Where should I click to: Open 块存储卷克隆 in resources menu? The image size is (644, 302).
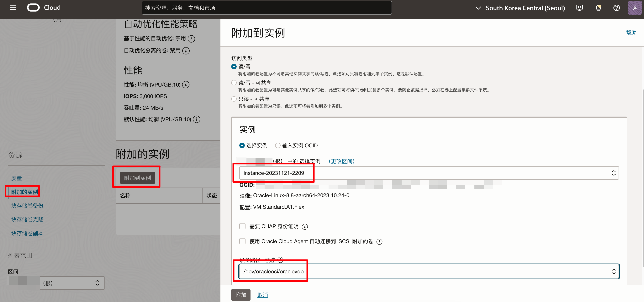27,219
